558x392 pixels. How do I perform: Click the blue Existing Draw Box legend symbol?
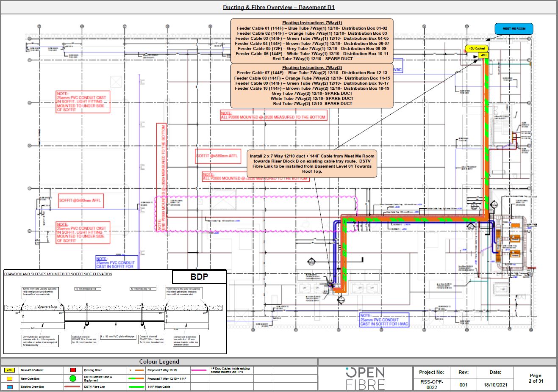(10, 387)
